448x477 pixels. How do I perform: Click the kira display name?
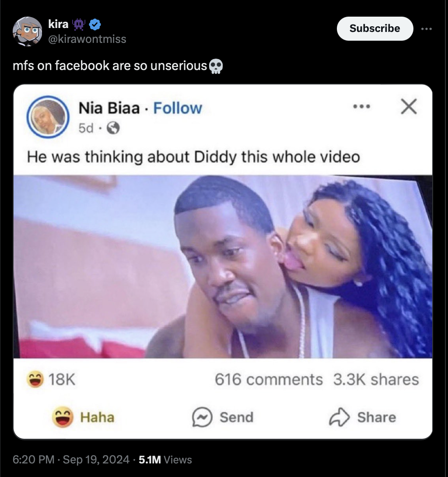point(58,24)
